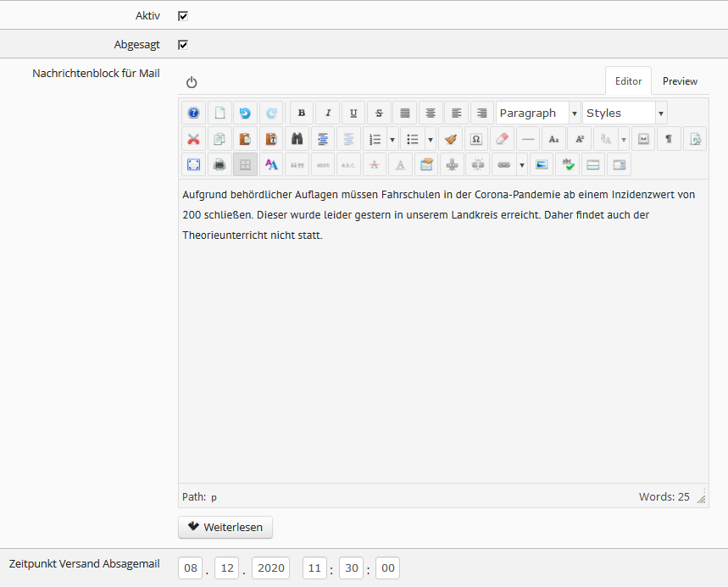The height and width of the screenshot is (587, 728).
Task: Click the year field showing 2020
Action: (270, 568)
